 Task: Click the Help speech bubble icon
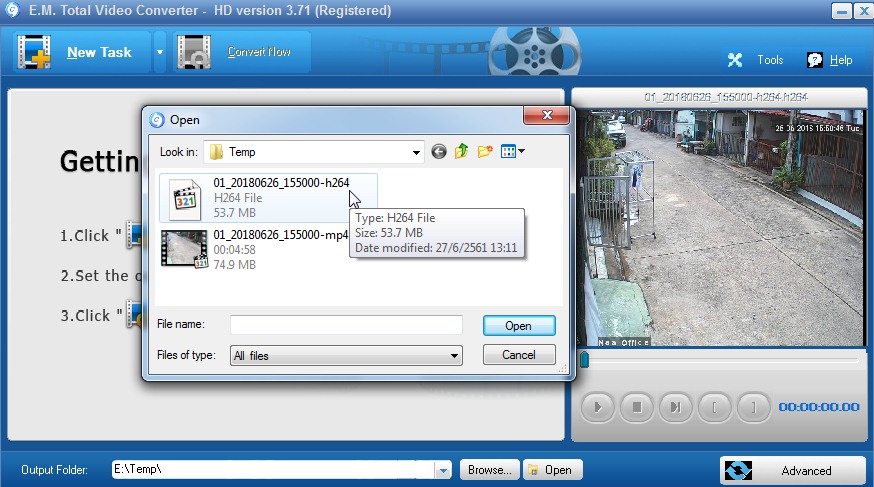814,60
